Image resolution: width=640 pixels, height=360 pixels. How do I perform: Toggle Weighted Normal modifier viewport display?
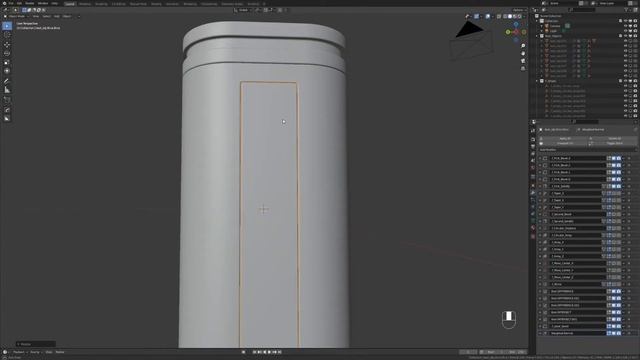[614, 333]
